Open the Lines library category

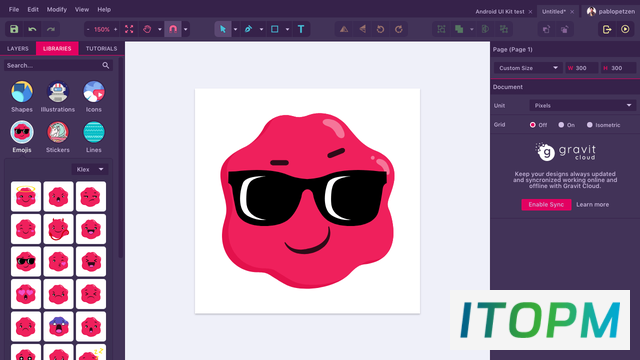(93, 137)
